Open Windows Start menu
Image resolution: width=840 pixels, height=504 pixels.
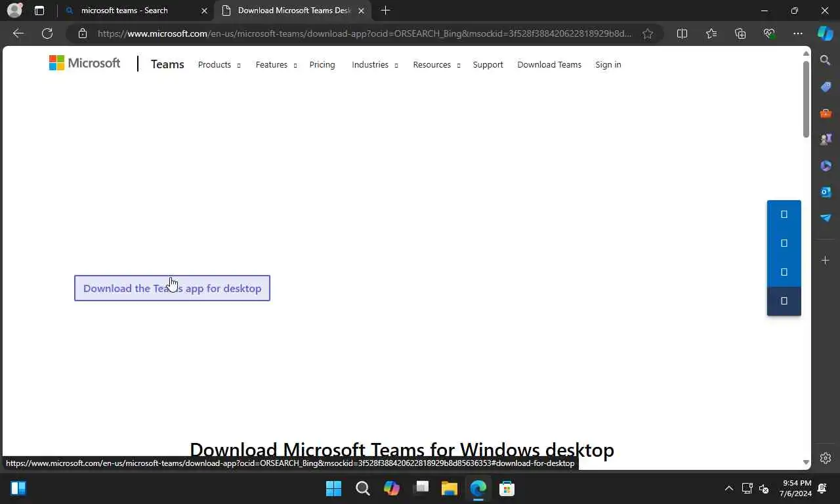(333, 488)
